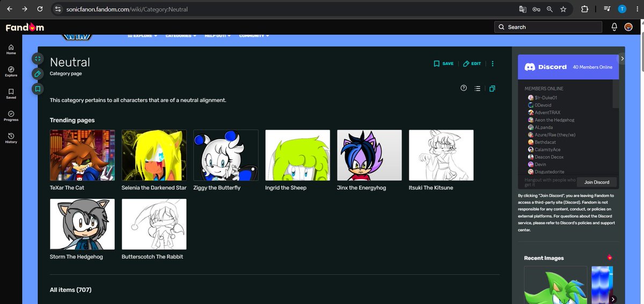Click the Fandom logo
Viewport: 644px width, 304px height.
coord(25,27)
